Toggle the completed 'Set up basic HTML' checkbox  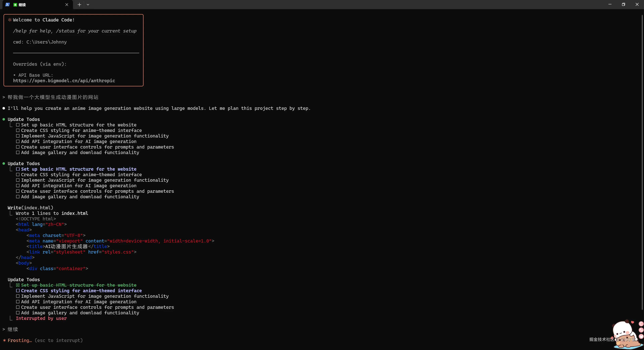(18, 285)
